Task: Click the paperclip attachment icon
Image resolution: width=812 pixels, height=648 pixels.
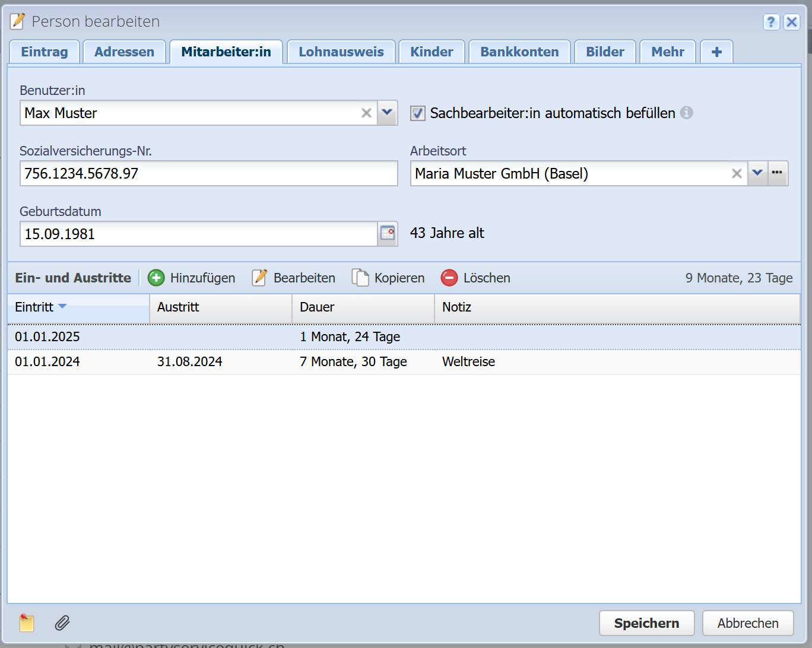Action: [x=62, y=622]
